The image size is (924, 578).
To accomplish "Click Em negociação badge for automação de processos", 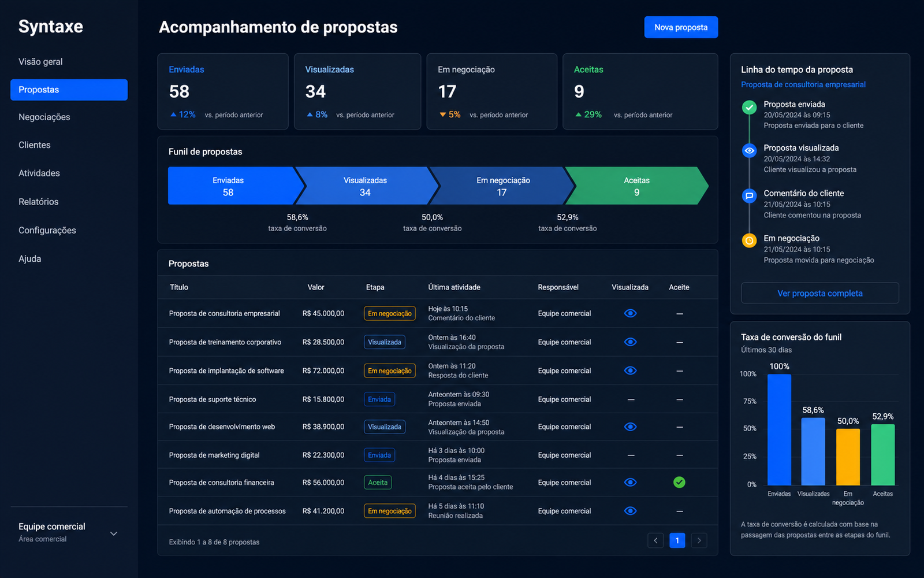I will [x=390, y=511].
